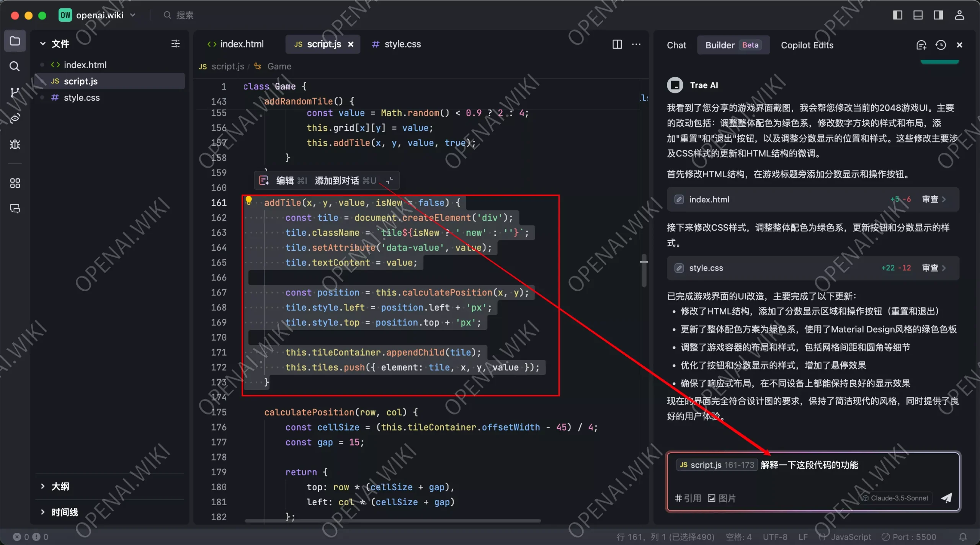Screen dimensions: 980x545
Task: Start a new chat with the chat-plus icon
Action: pos(921,45)
